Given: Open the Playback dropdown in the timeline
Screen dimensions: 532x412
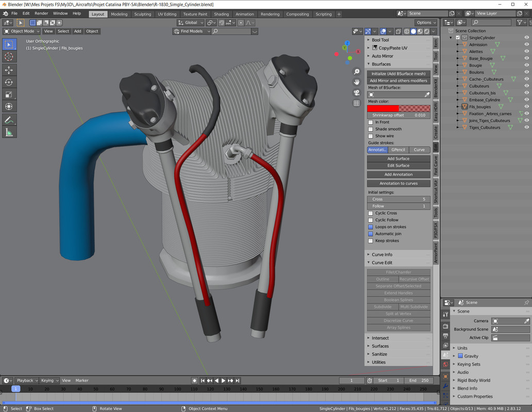Looking at the screenshot, I should (27, 381).
